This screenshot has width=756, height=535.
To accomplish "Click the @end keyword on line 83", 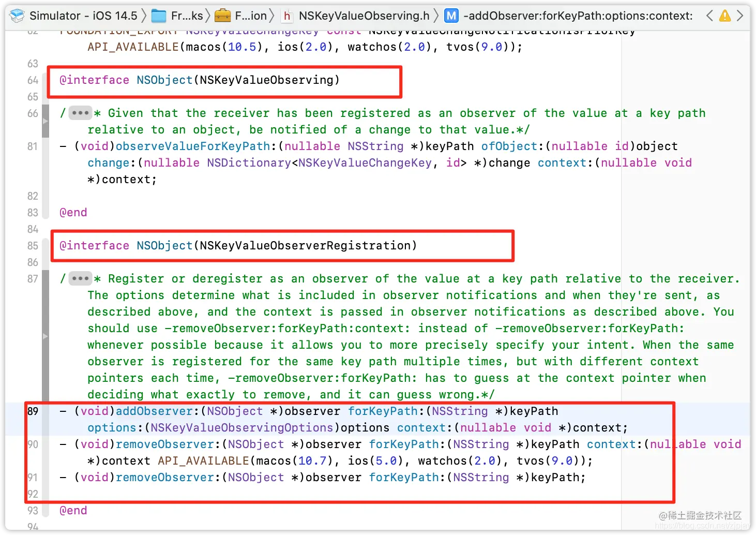I will [x=73, y=212].
